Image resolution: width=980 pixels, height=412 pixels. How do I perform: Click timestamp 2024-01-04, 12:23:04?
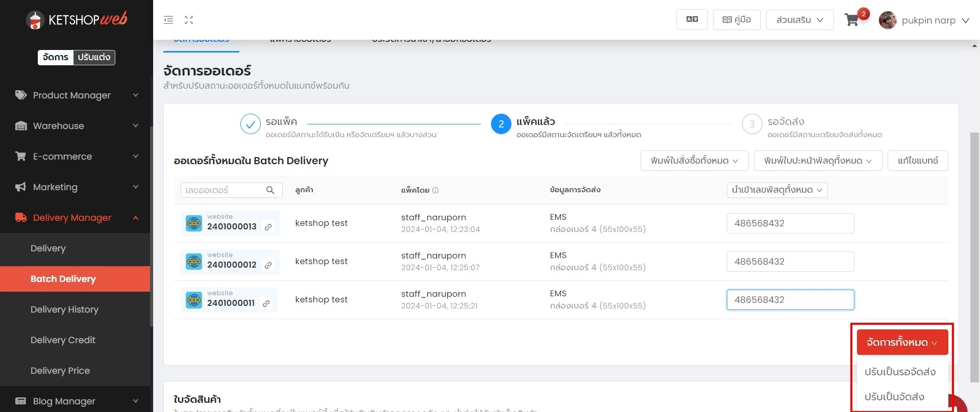[x=440, y=229]
